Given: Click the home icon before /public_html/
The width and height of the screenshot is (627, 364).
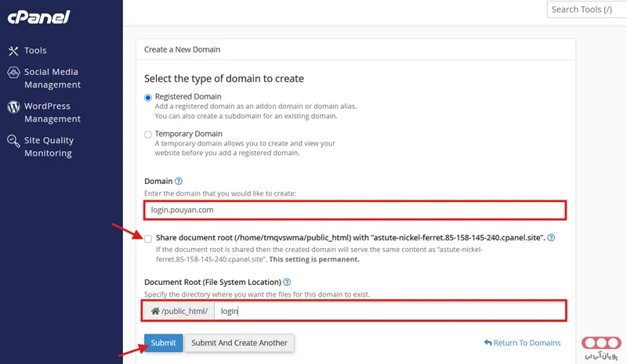Looking at the screenshot, I should point(155,311).
